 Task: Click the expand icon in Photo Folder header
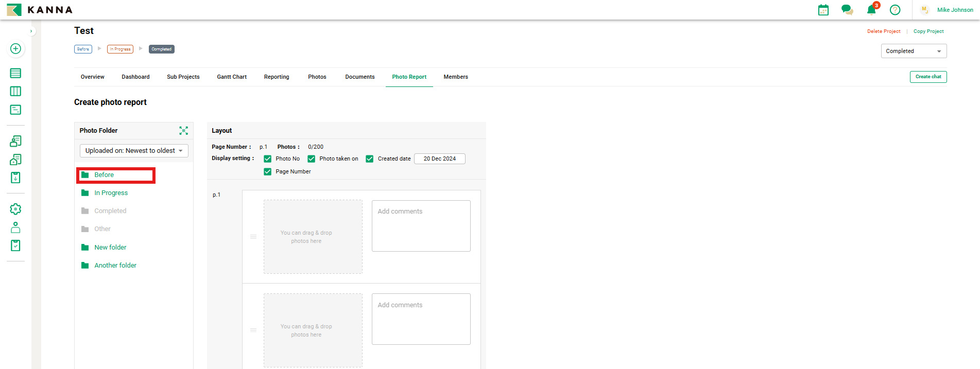coord(183,131)
